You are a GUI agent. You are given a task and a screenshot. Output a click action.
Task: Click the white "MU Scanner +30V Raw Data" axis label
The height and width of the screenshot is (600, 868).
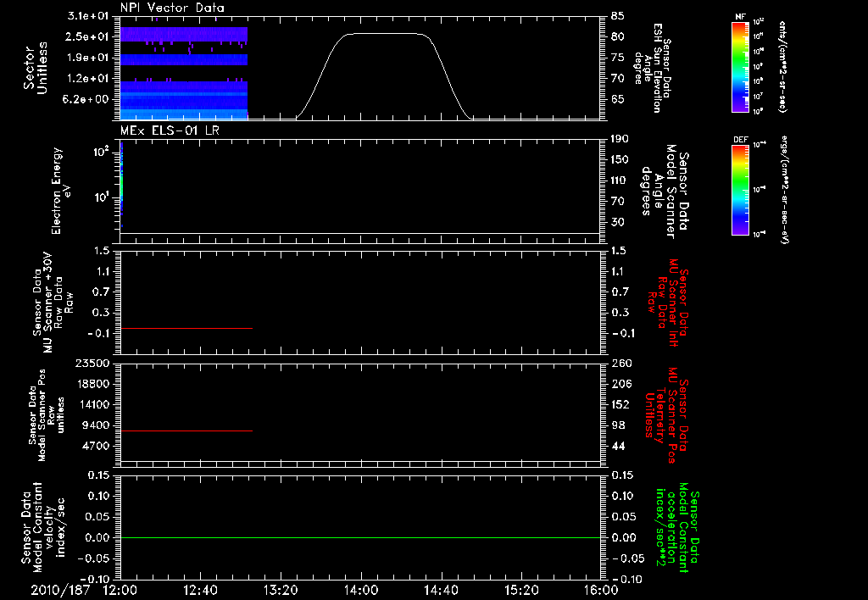tap(53, 303)
